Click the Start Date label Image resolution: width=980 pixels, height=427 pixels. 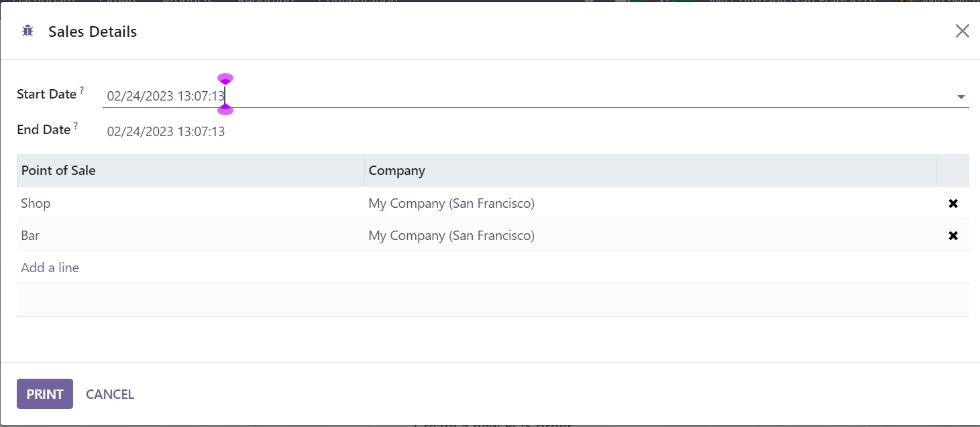click(46, 95)
